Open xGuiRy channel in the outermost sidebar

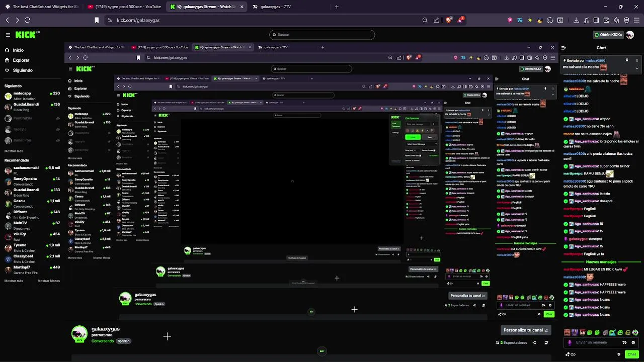pyautogui.click(x=32, y=237)
